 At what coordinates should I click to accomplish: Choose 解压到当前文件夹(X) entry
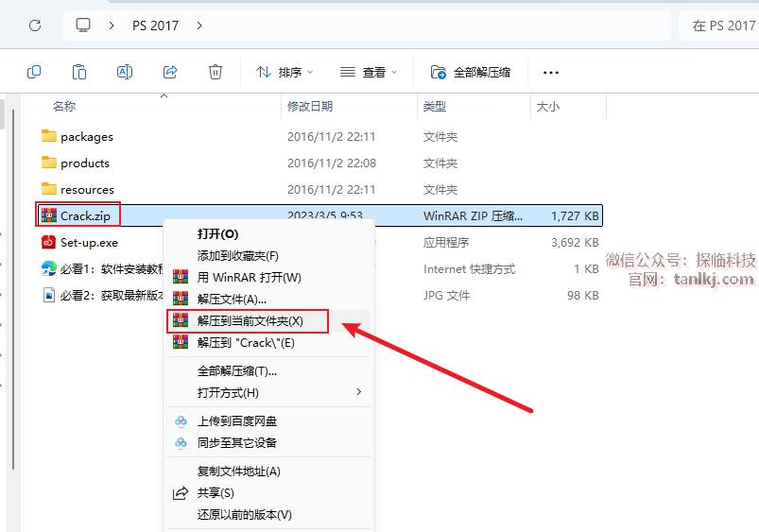tap(268, 321)
